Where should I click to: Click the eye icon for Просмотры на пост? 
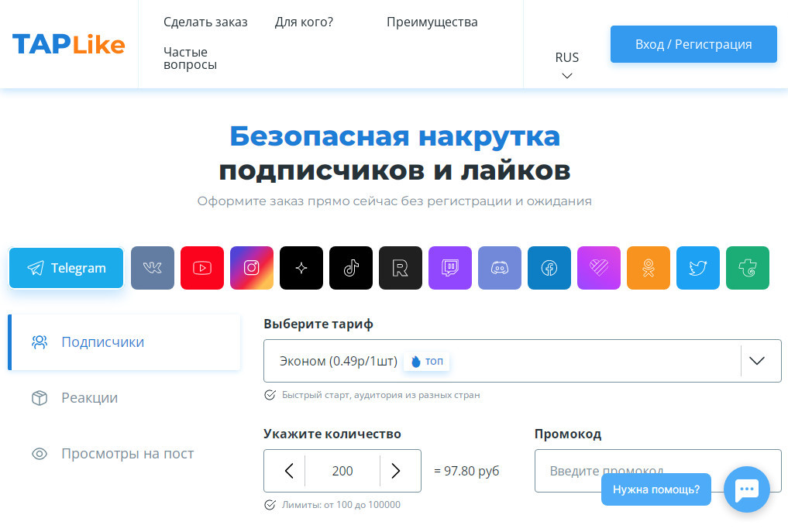click(x=40, y=454)
